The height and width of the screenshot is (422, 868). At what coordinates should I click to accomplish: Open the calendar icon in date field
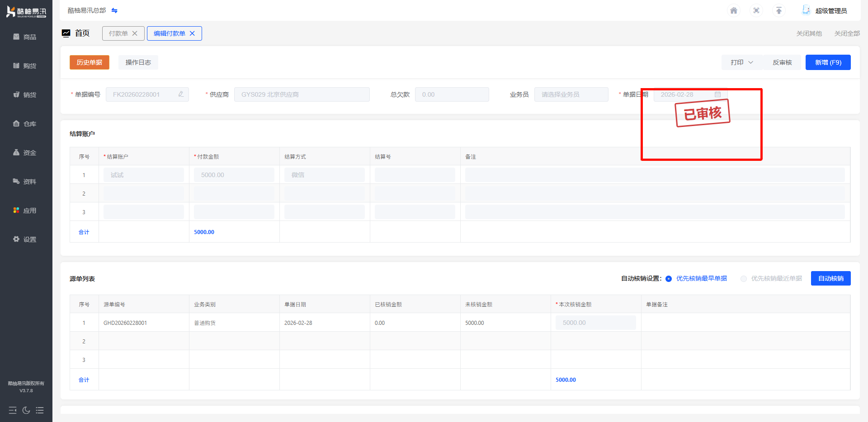(x=717, y=94)
